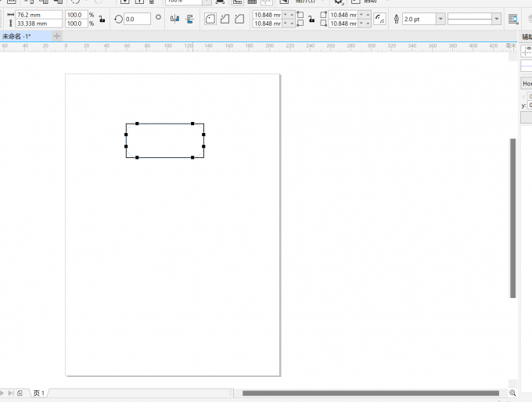Click the object width field 76.2 mm
Screen dimensions: 532x402
pyautogui.click(x=39, y=14)
